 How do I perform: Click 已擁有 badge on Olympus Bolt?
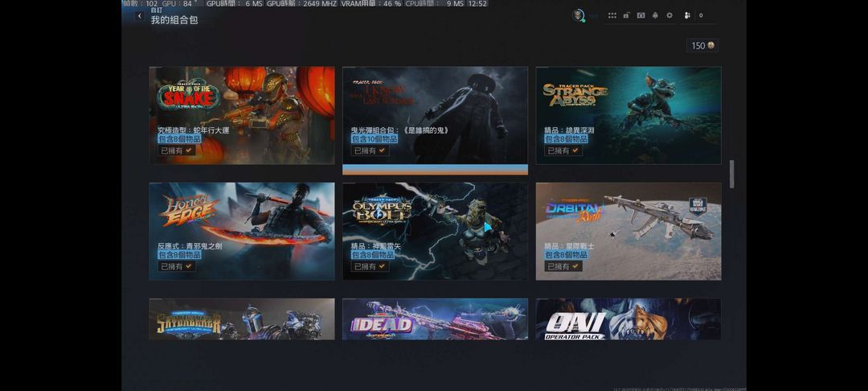tap(370, 266)
